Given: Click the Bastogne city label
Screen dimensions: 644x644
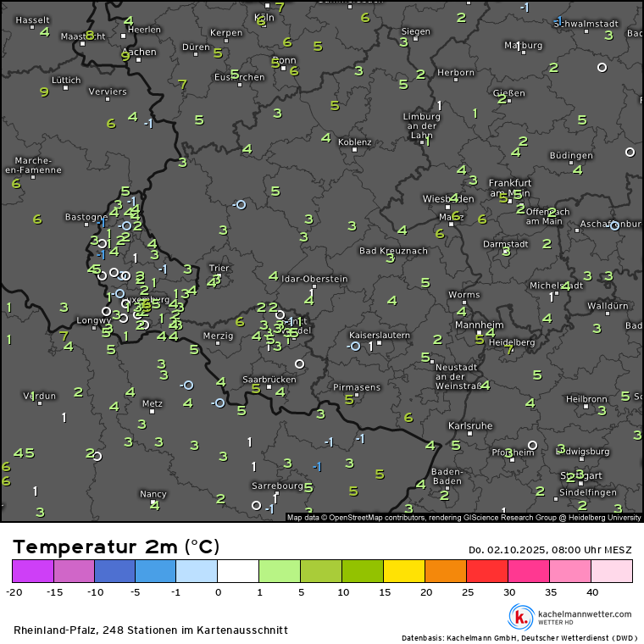Looking at the screenshot, I should pyautogui.click(x=86, y=217).
